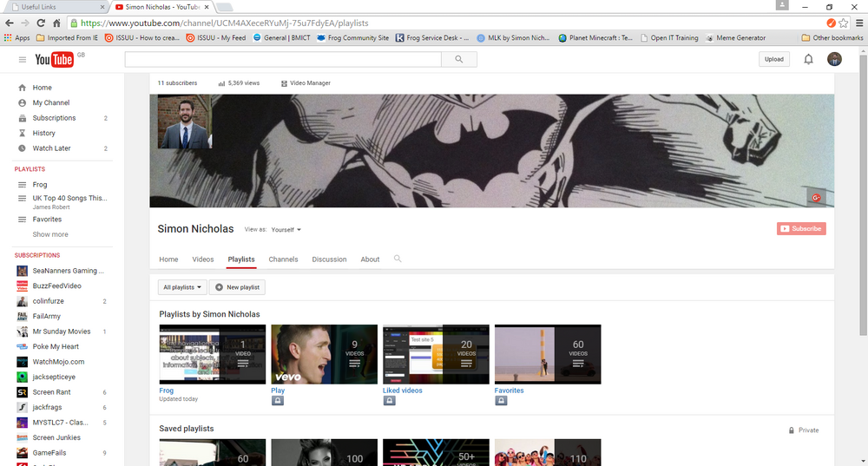Click the red Subscribe button
The image size is (868, 466).
click(801, 228)
